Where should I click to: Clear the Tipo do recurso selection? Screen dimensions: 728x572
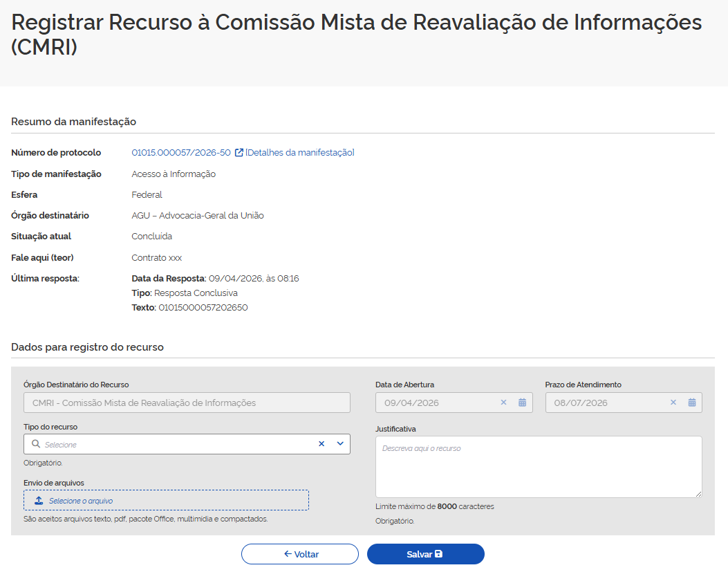click(x=321, y=444)
